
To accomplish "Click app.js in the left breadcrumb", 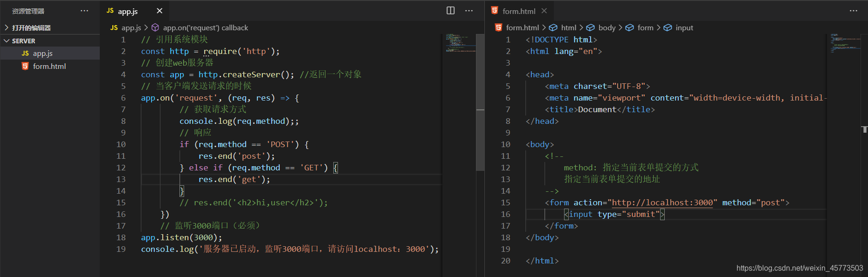I will (x=131, y=28).
